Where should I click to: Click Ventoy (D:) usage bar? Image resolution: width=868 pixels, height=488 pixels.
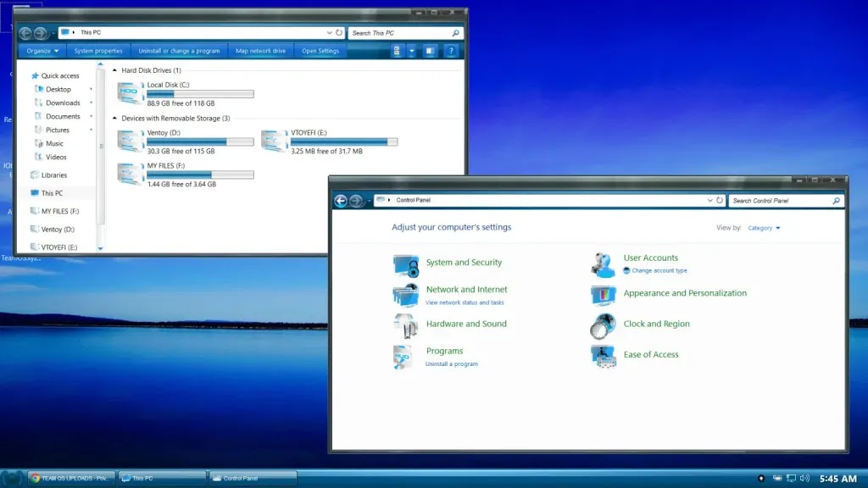[x=200, y=142]
